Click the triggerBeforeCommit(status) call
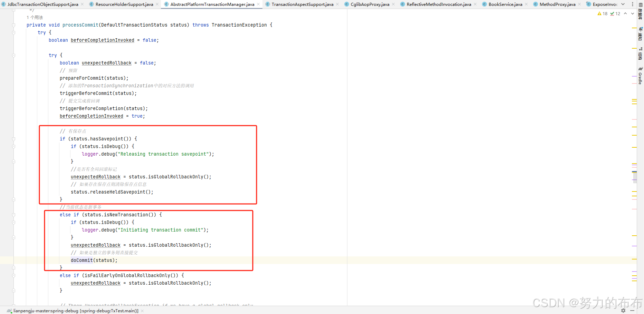Screen dimensions: 644x314 pos(98,93)
